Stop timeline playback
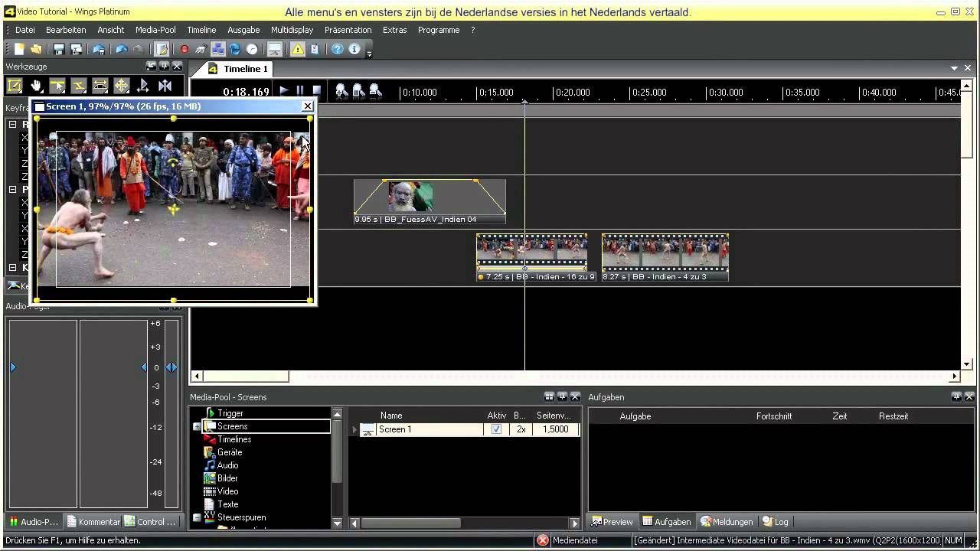 tap(316, 90)
